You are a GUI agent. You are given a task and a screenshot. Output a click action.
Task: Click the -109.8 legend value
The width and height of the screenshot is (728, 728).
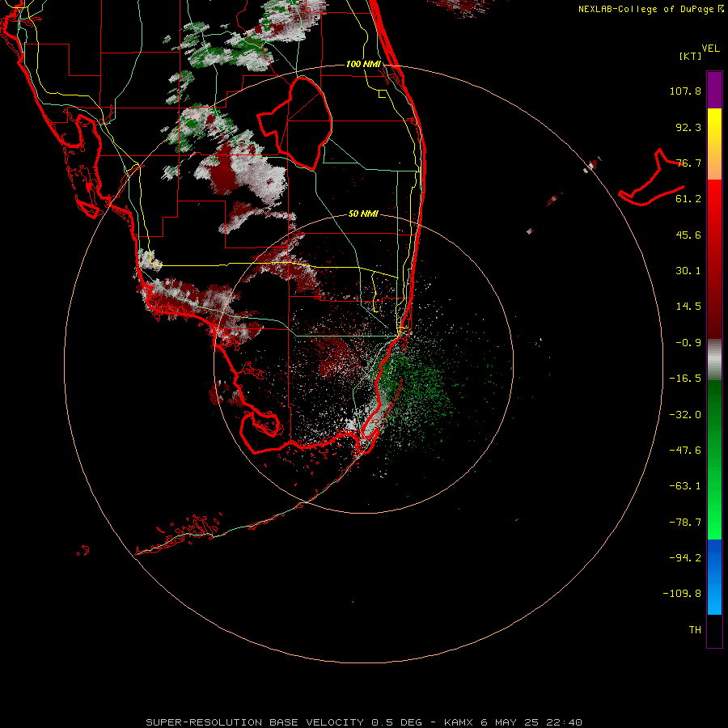click(682, 594)
